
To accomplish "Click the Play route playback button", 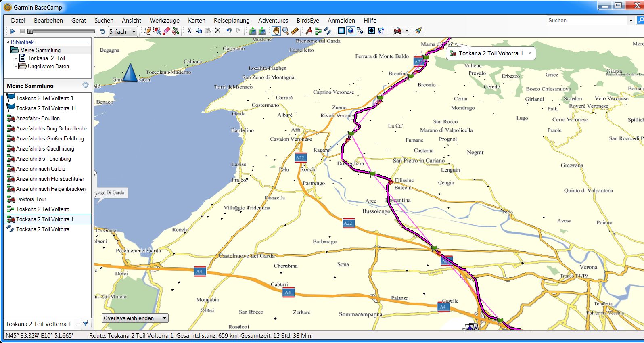I will [13, 31].
